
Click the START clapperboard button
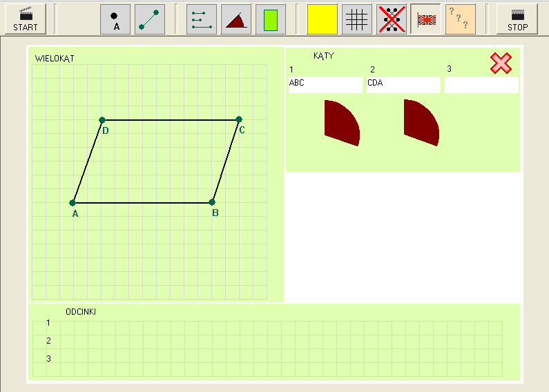26,19
